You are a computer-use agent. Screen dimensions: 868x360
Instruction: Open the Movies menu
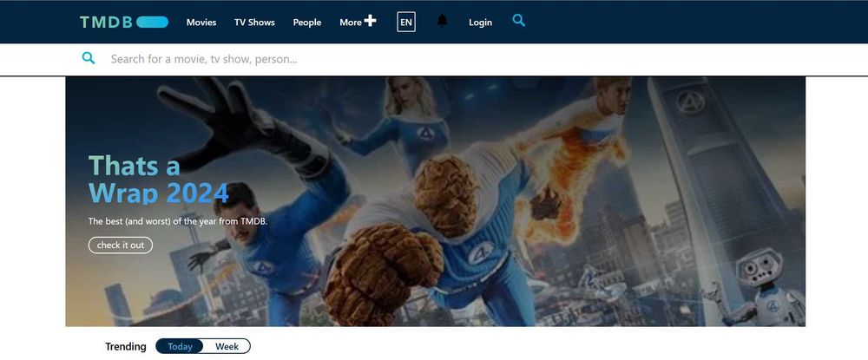point(201,22)
